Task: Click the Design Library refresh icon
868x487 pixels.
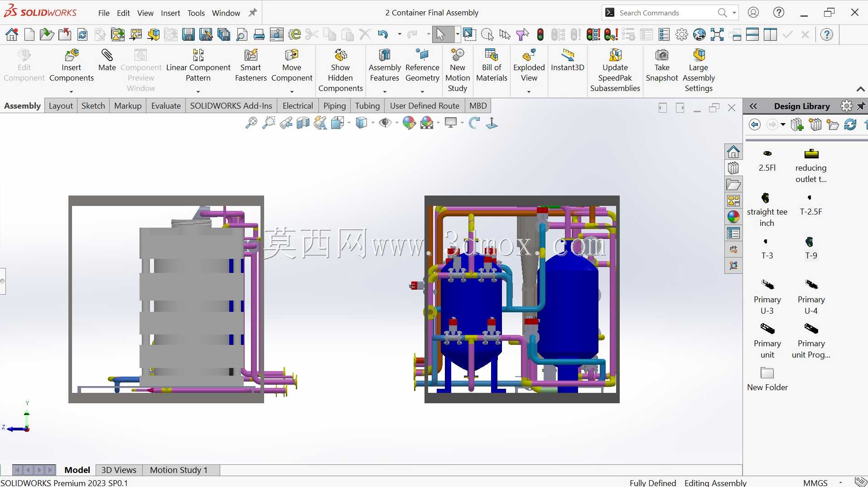Action: point(850,124)
